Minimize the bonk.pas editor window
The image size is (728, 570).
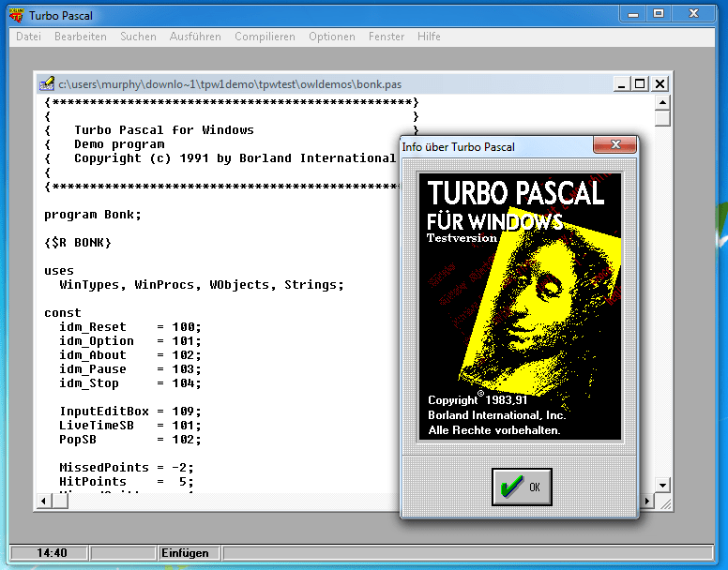pos(621,84)
